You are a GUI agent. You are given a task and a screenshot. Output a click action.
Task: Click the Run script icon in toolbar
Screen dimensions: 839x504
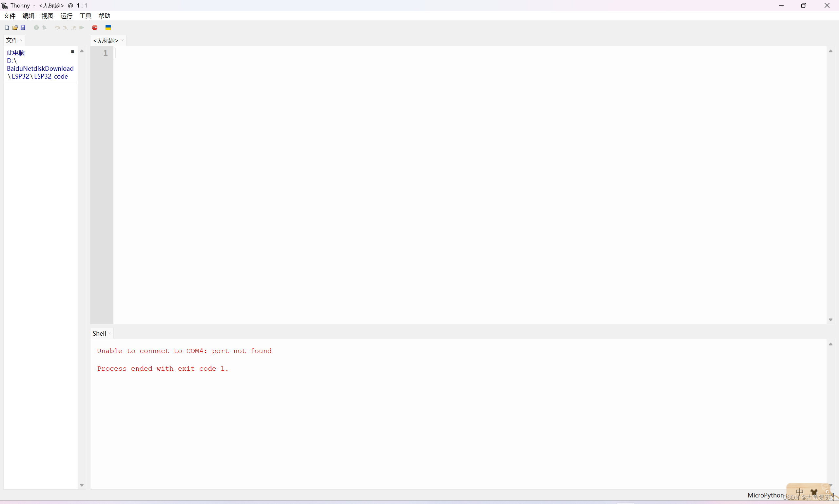click(36, 28)
